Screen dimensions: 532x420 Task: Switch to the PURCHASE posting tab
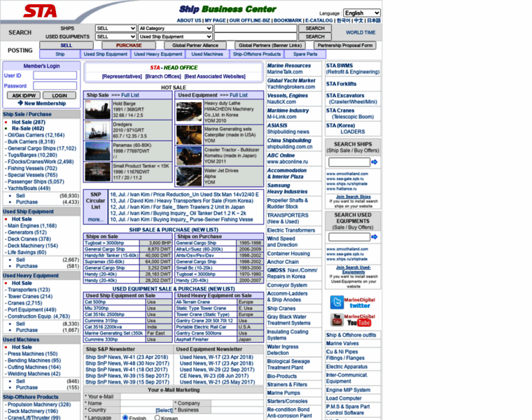[129, 45]
